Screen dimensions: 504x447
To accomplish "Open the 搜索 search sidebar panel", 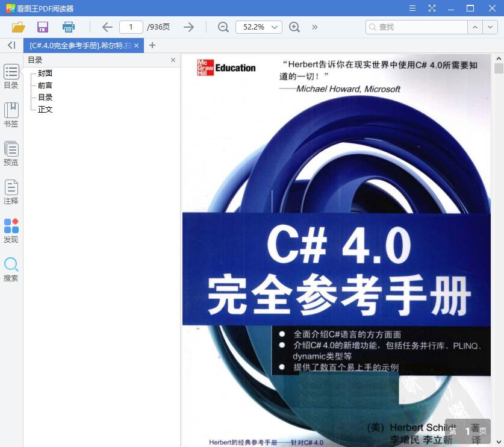I will 11,269.
